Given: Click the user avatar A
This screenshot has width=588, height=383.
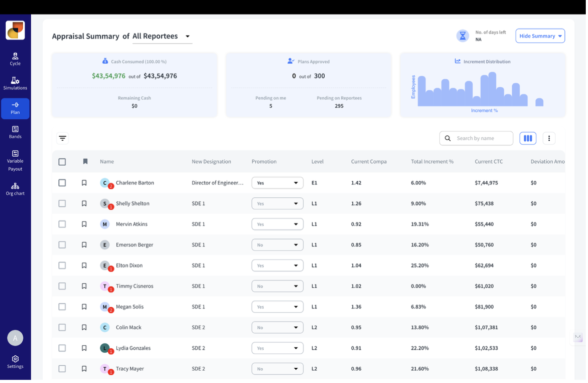Looking at the screenshot, I should pyautogui.click(x=15, y=338).
